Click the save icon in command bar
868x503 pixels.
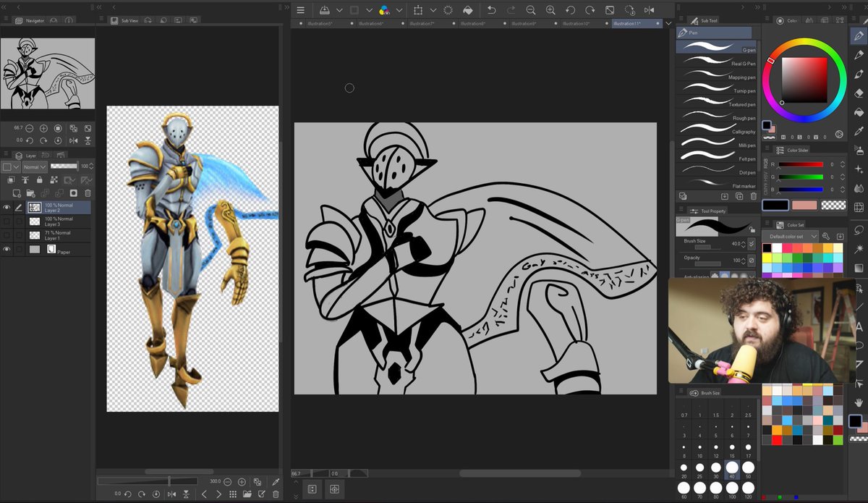coord(325,10)
